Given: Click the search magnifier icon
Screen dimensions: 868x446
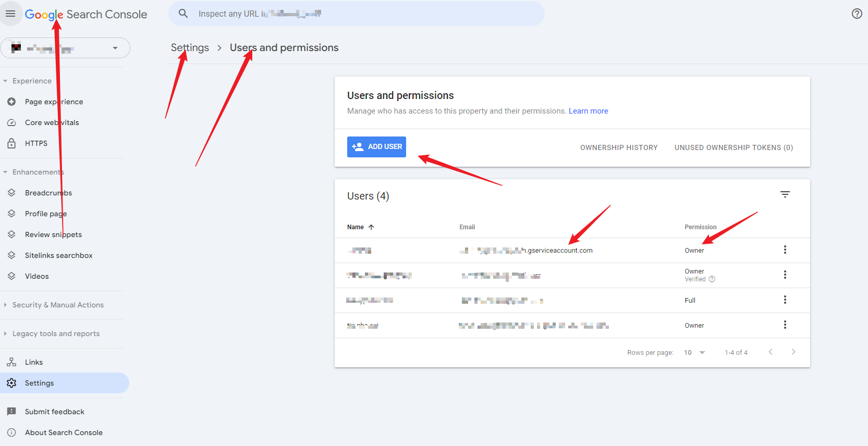Looking at the screenshot, I should pos(183,14).
